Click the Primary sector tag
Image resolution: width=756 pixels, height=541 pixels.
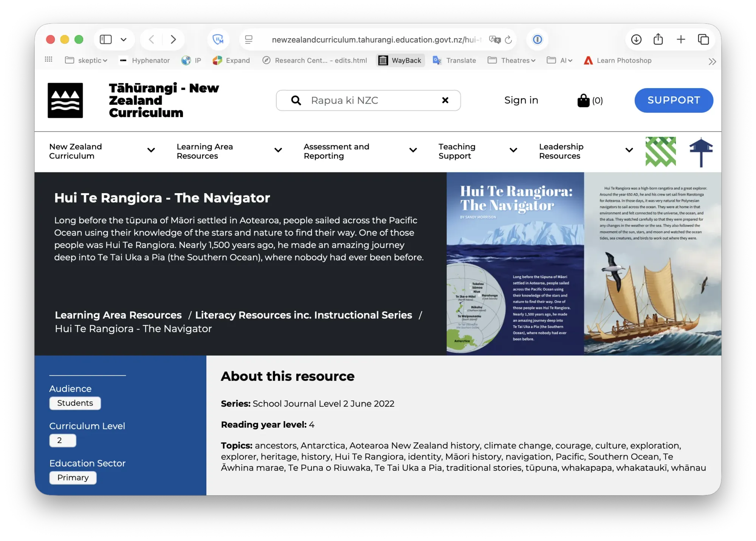click(x=73, y=477)
